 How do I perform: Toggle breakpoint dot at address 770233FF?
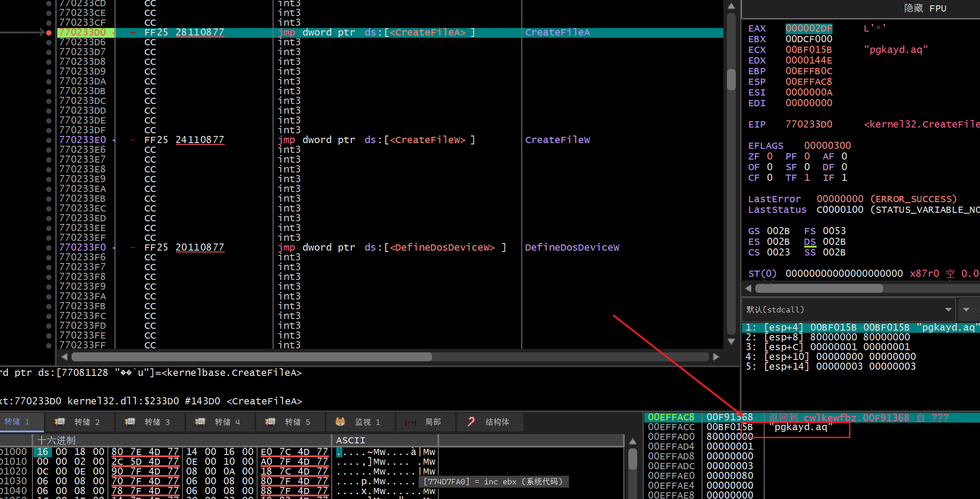pyautogui.click(x=49, y=345)
